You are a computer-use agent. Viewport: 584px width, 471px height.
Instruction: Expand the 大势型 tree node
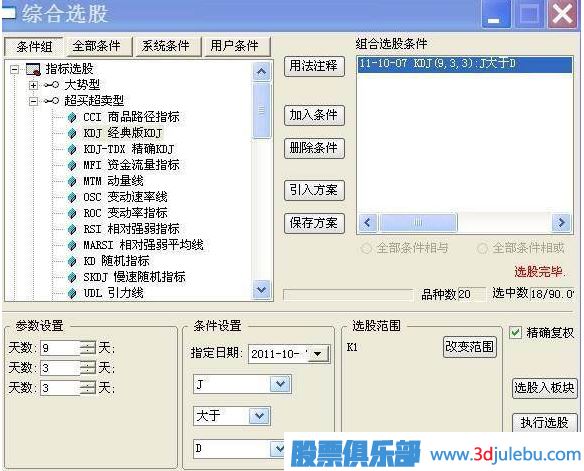pyautogui.click(x=33, y=85)
